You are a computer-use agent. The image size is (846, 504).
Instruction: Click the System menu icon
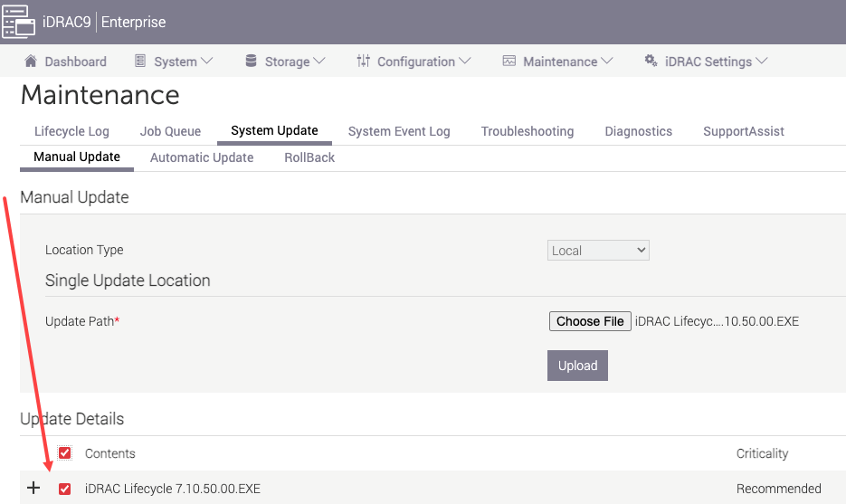point(140,62)
